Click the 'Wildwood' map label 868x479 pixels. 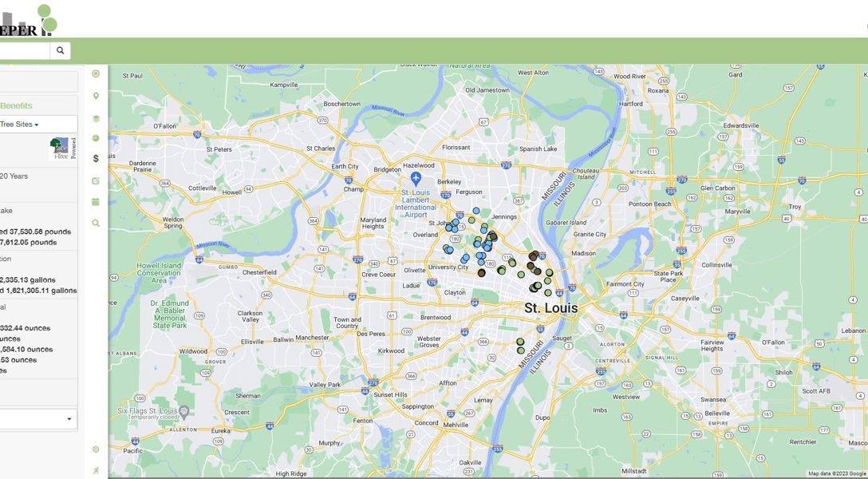pos(192,351)
